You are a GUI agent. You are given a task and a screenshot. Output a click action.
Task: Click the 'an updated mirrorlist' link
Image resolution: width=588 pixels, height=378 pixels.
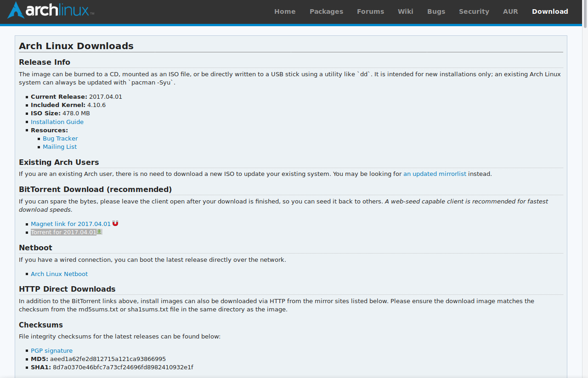(435, 174)
